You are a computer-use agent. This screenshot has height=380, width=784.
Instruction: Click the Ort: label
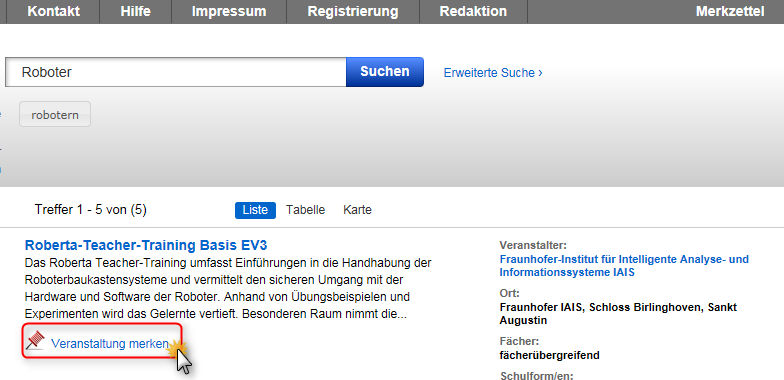510,293
